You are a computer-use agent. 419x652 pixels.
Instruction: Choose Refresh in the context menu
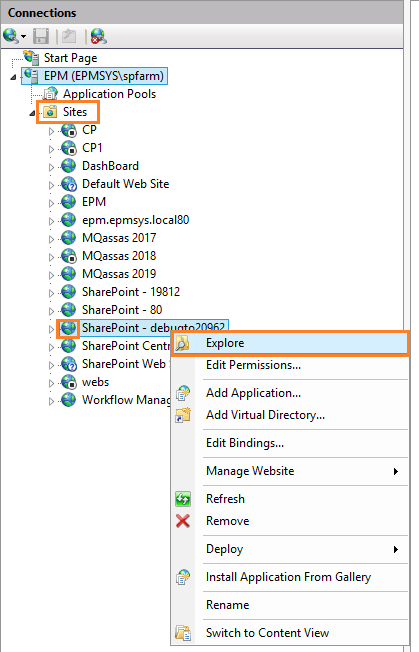point(291,499)
